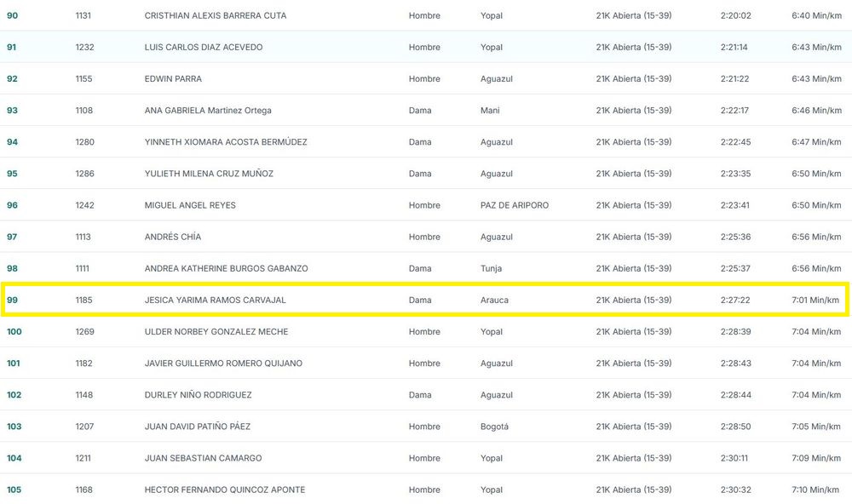The height and width of the screenshot is (504, 852).
Task: Click the finish time 2:27:22
Action: tap(735, 300)
